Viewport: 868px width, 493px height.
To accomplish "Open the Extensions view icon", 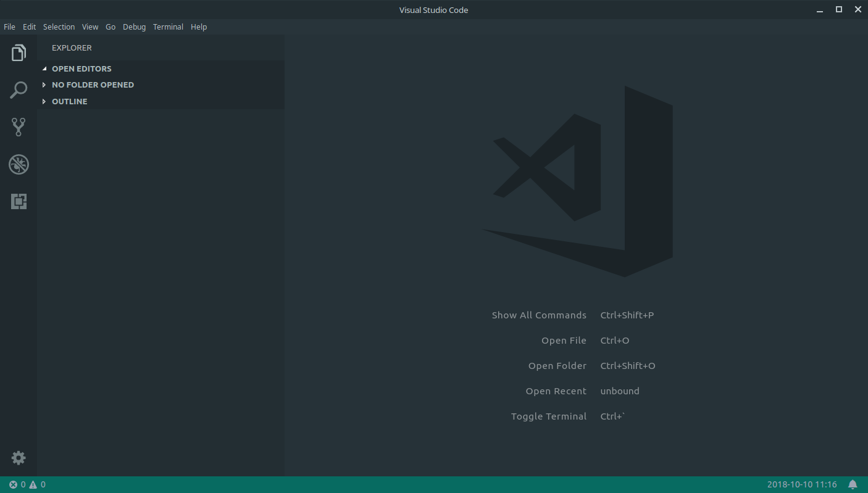I will [19, 201].
